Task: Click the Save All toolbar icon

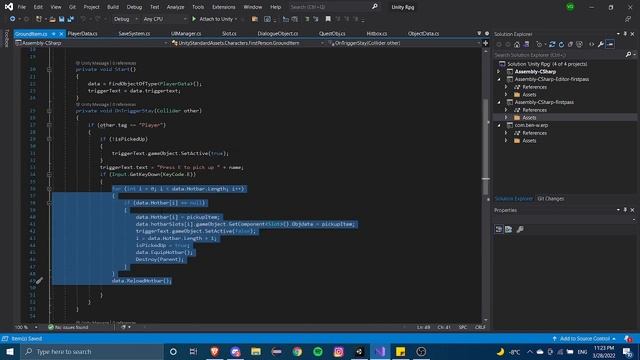Action: [71, 19]
